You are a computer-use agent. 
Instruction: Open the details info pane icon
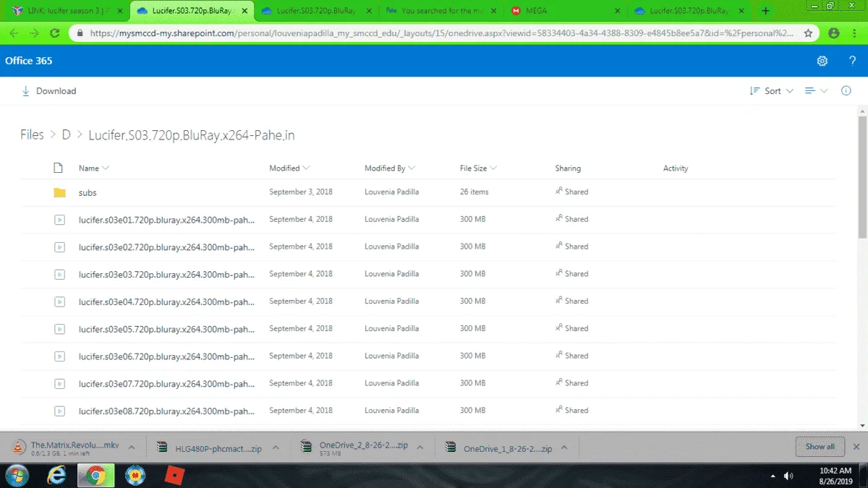pyautogui.click(x=846, y=91)
